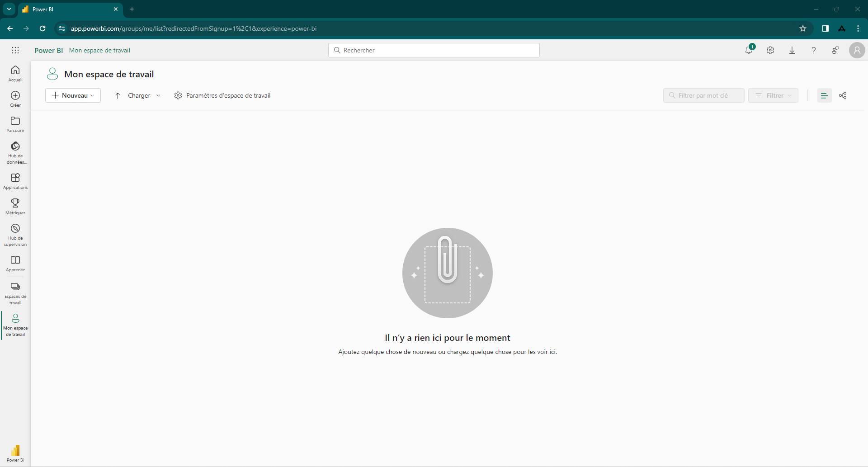Open the app launcher grid icon

click(x=15, y=50)
